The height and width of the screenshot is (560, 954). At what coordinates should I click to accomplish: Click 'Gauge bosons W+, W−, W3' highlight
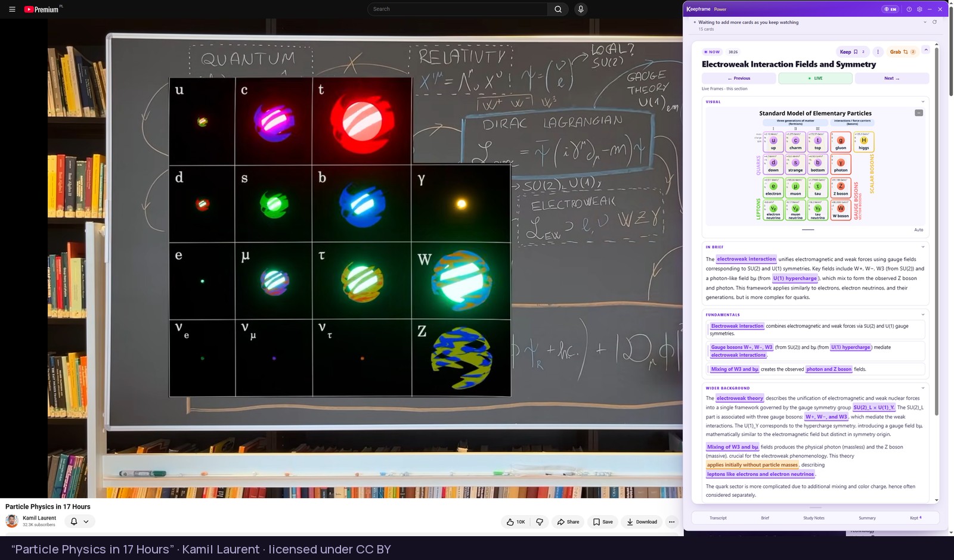coord(741,347)
